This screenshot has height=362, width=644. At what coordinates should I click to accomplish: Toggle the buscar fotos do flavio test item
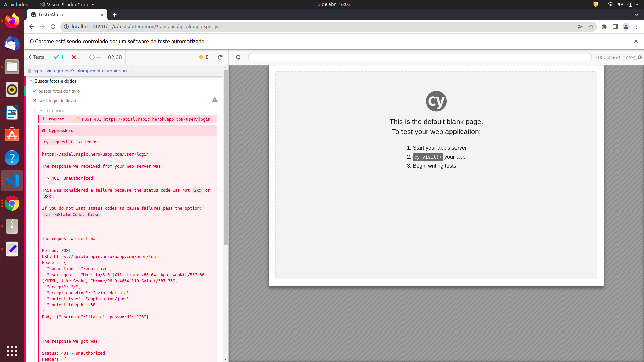59,90
